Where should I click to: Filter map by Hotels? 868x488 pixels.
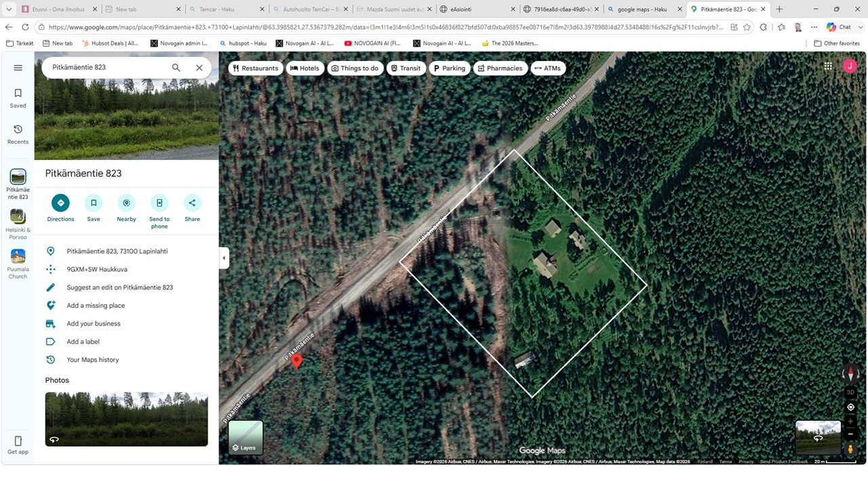coord(304,68)
